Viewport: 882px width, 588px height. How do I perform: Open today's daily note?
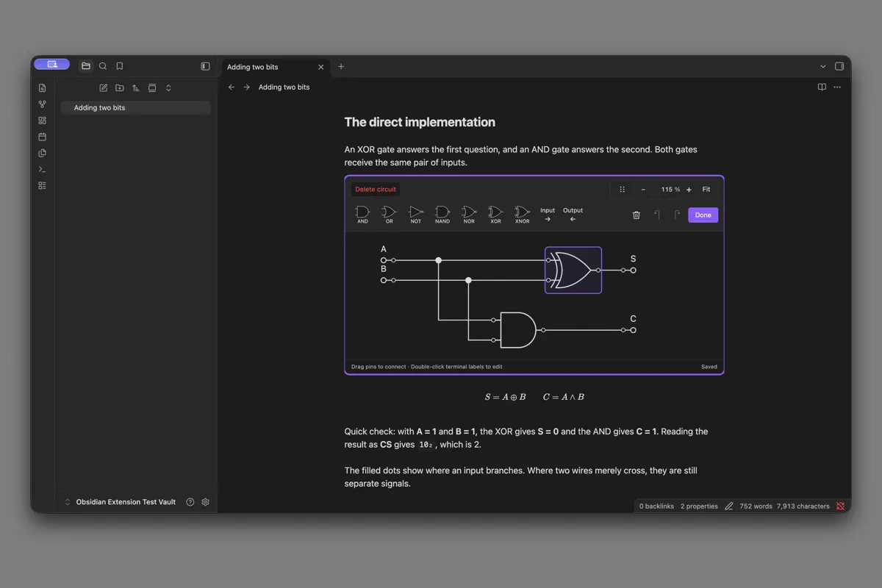[x=42, y=137]
